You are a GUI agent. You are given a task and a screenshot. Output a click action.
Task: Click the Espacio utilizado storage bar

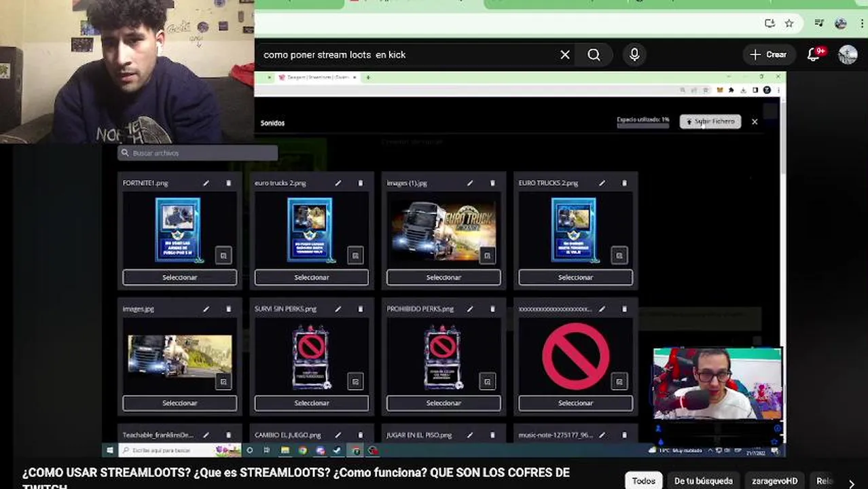coord(643,125)
